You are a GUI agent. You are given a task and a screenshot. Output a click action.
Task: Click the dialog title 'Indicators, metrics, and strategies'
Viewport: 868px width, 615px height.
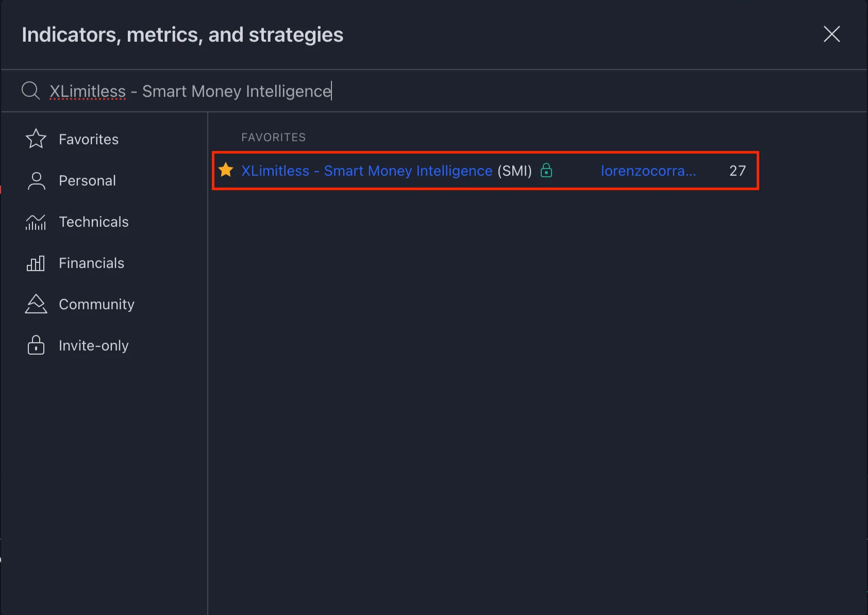point(182,35)
